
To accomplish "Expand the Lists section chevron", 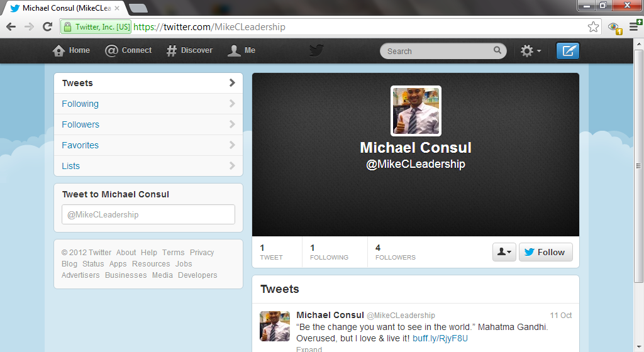I will pyautogui.click(x=232, y=166).
